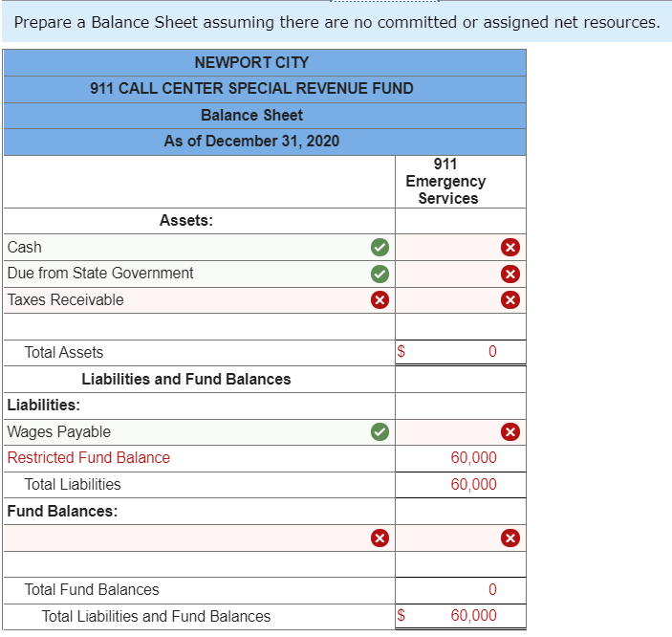The height and width of the screenshot is (637, 672).
Task: Select the Cash account label cell
Action: click(x=199, y=247)
